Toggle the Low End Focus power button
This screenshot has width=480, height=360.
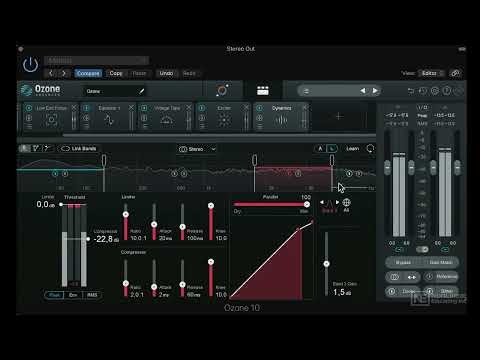[x=29, y=108]
